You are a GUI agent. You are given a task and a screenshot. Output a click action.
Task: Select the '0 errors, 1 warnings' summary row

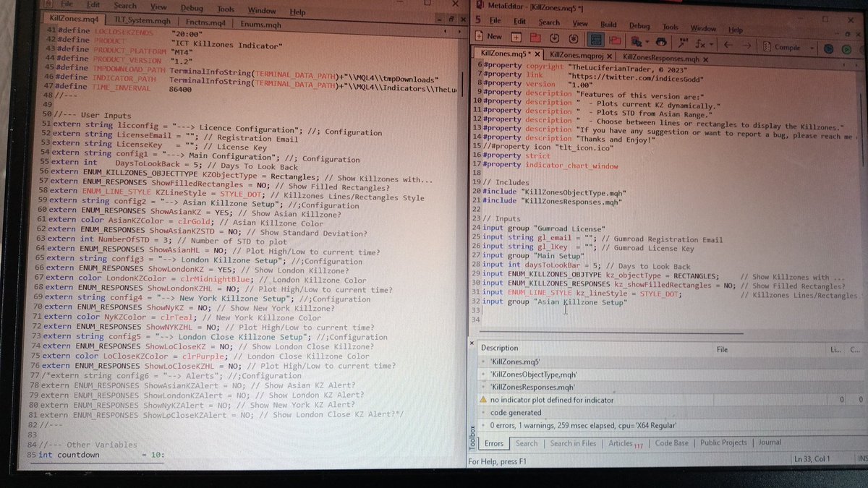tap(669, 425)
